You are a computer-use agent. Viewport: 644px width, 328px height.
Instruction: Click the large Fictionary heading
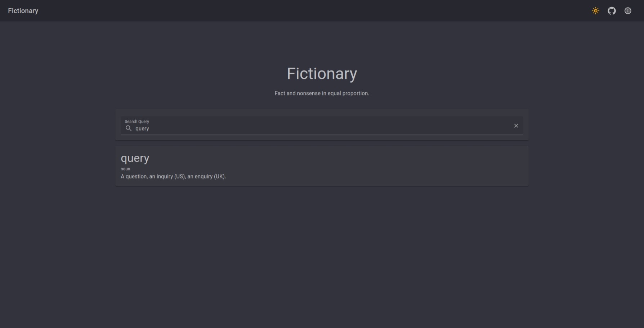322,74
